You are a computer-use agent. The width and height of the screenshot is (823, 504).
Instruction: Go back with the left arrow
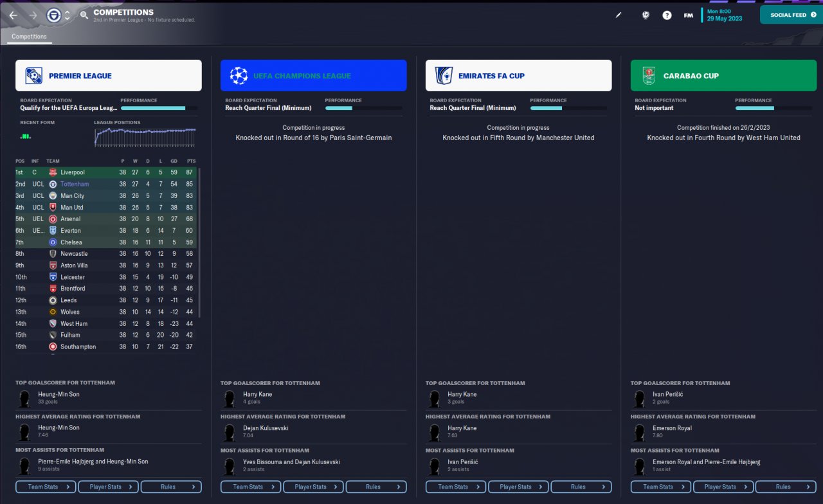13,15
